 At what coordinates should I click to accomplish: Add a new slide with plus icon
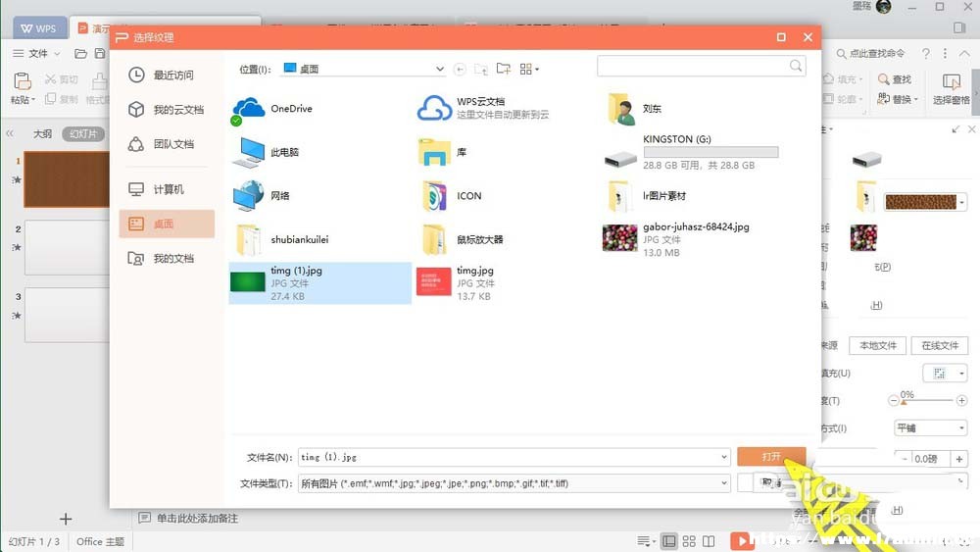click(66, 519)
